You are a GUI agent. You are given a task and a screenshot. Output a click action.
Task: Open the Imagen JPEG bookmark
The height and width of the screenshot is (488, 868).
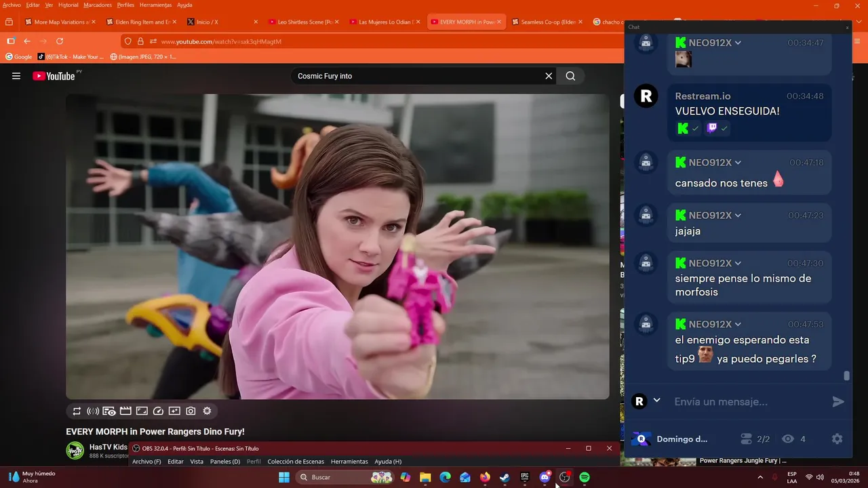coord(143,57)
